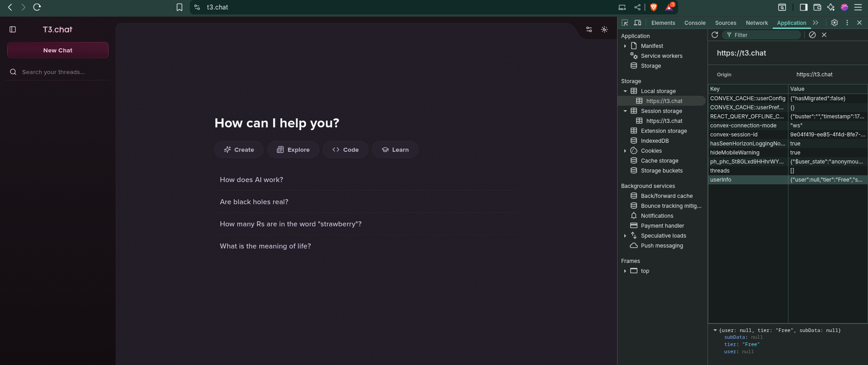Focus the DevTools Filter field

(x=761, y=35)
